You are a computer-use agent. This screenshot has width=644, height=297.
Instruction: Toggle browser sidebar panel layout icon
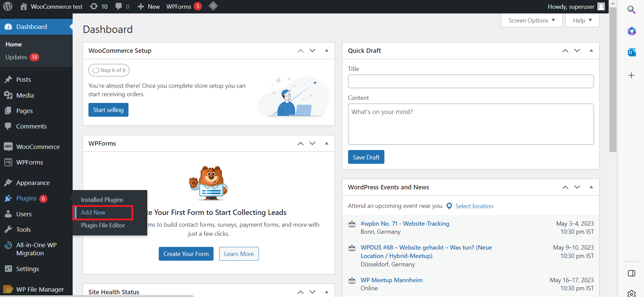point(632,273)
